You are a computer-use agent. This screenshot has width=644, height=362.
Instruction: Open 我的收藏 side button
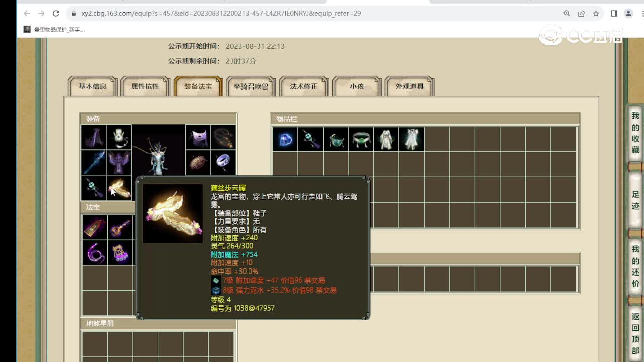635,133
